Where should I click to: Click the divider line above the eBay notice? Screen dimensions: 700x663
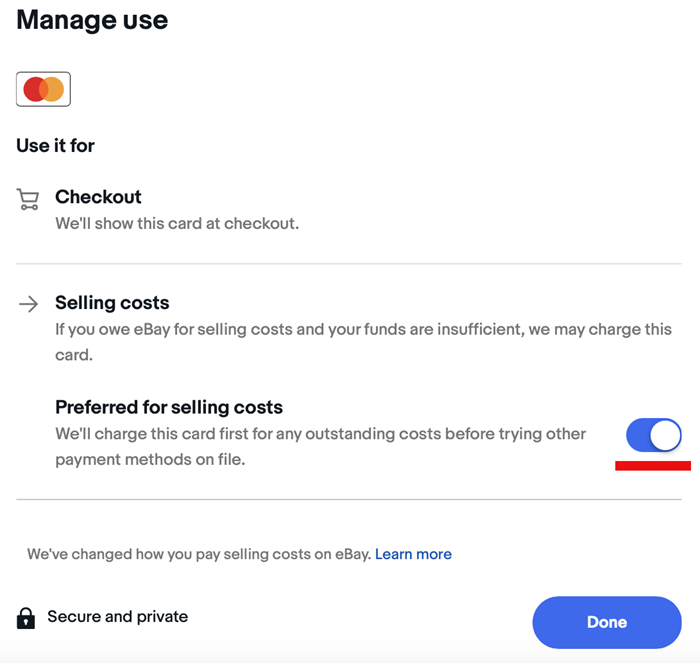349,500
